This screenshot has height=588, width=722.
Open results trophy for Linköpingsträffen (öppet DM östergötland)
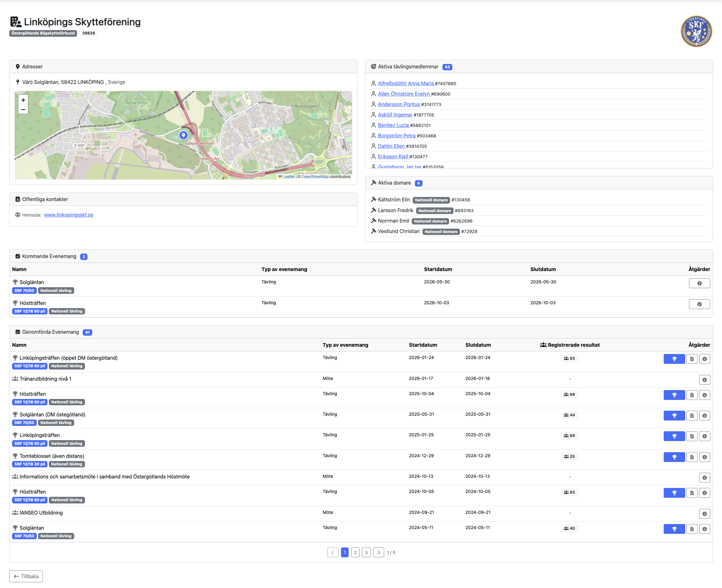674,359
